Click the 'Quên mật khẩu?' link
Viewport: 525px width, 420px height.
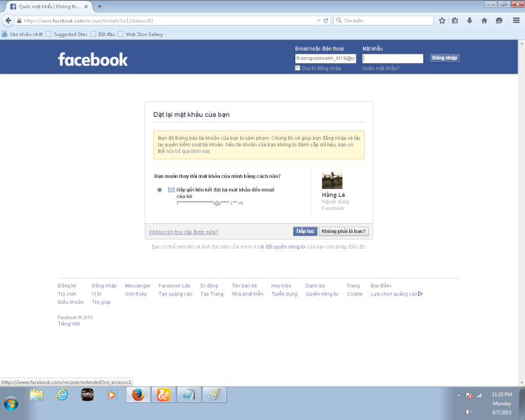pos(381,68)
